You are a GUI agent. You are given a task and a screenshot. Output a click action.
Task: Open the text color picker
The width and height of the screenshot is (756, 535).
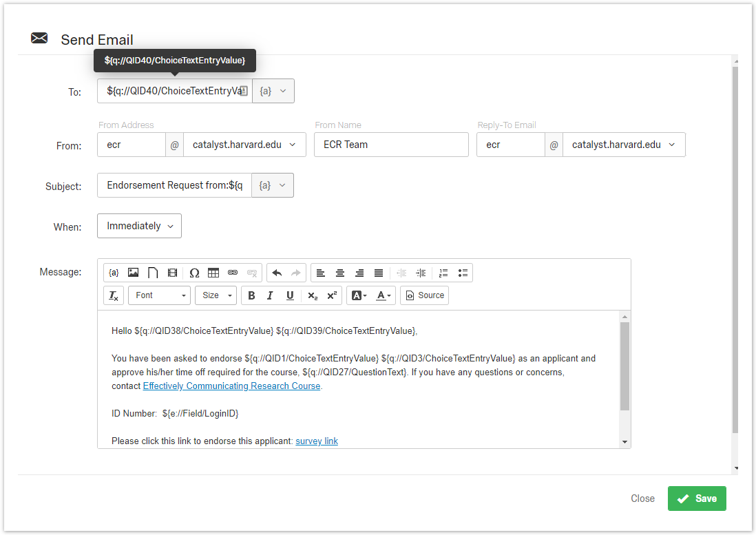point(384,295)
